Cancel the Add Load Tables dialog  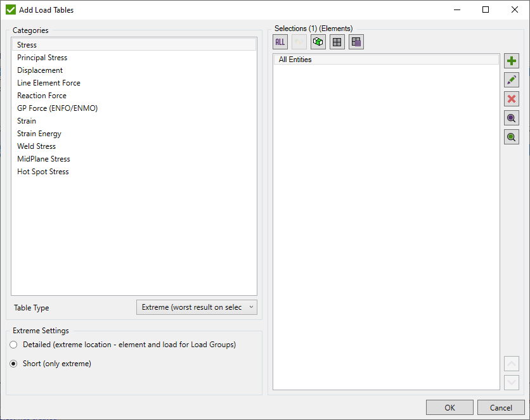pos(501,407)
